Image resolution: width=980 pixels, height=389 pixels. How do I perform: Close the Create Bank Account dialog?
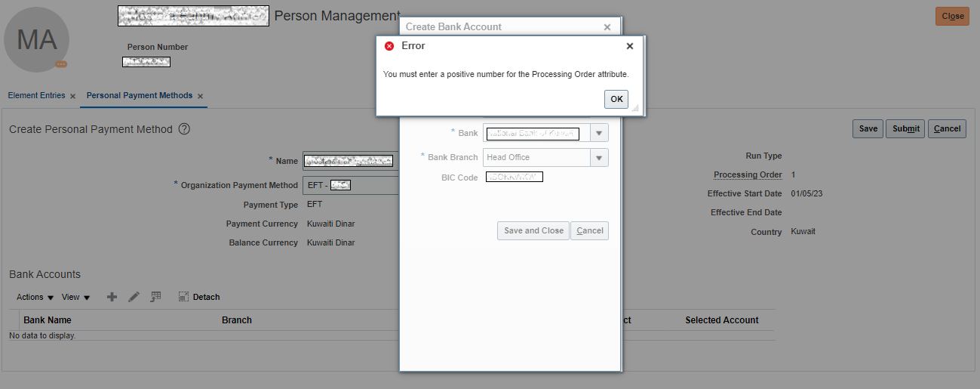(607, 27)
